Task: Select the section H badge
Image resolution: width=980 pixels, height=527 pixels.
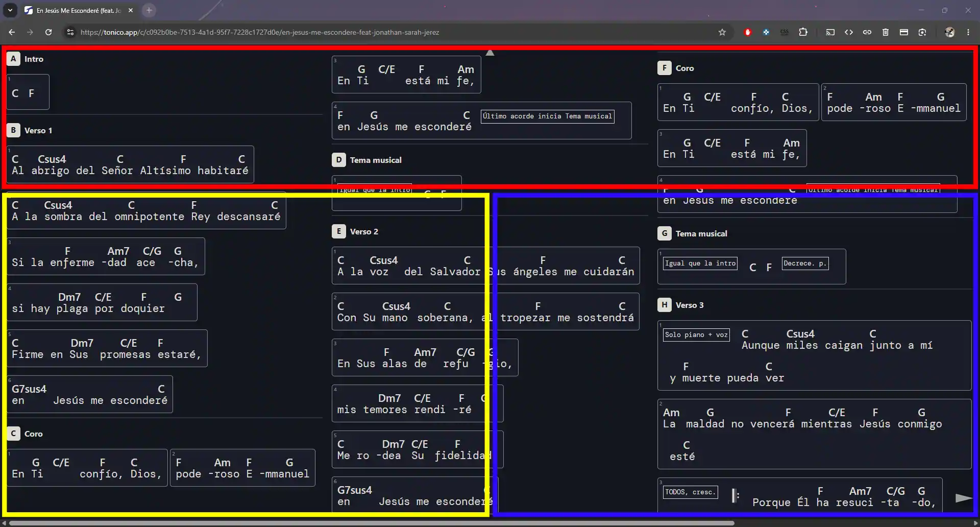Action: pyautogui.click(x=664, y=305)
